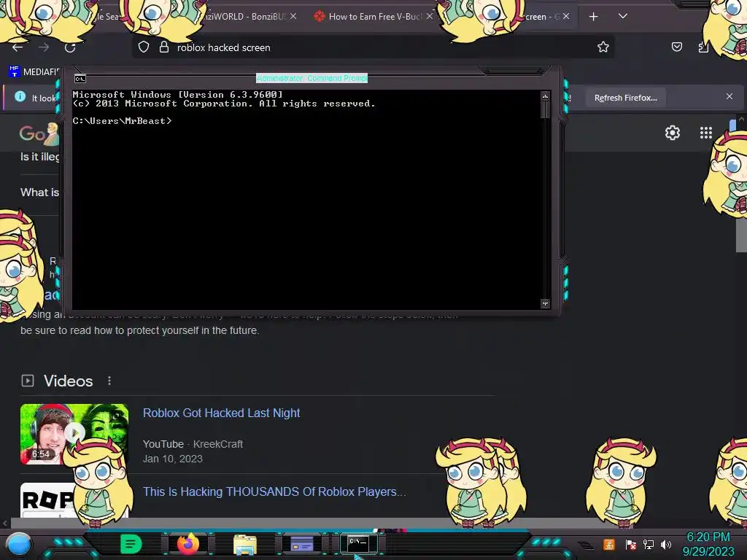Expand the "What is" related question
The height and width of the screenshot is (560, 747).
(x=40, y=192)
